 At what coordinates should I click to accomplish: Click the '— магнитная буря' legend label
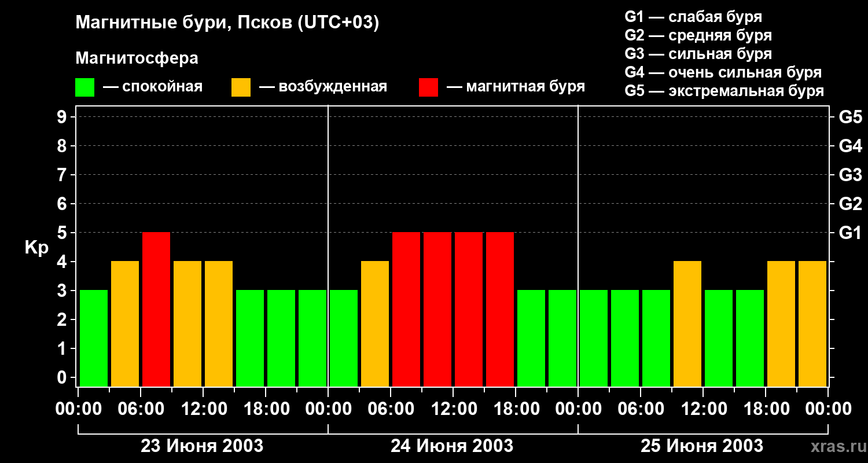click(516, 87)
